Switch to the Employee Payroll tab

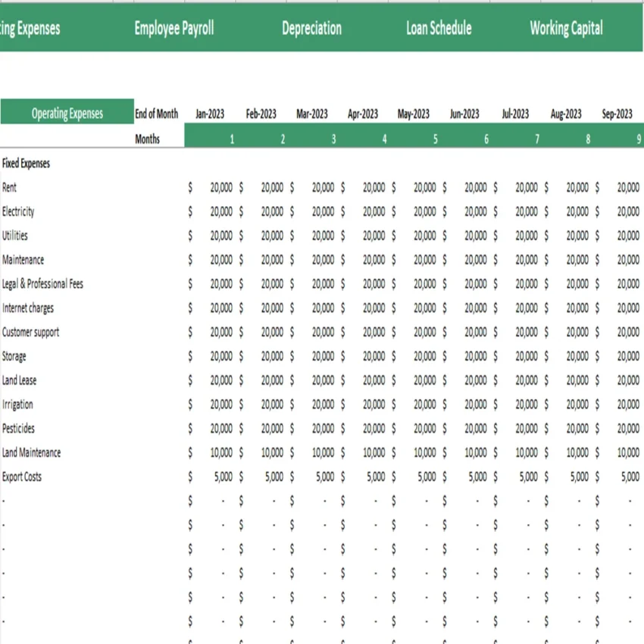[x=174, y=29]
